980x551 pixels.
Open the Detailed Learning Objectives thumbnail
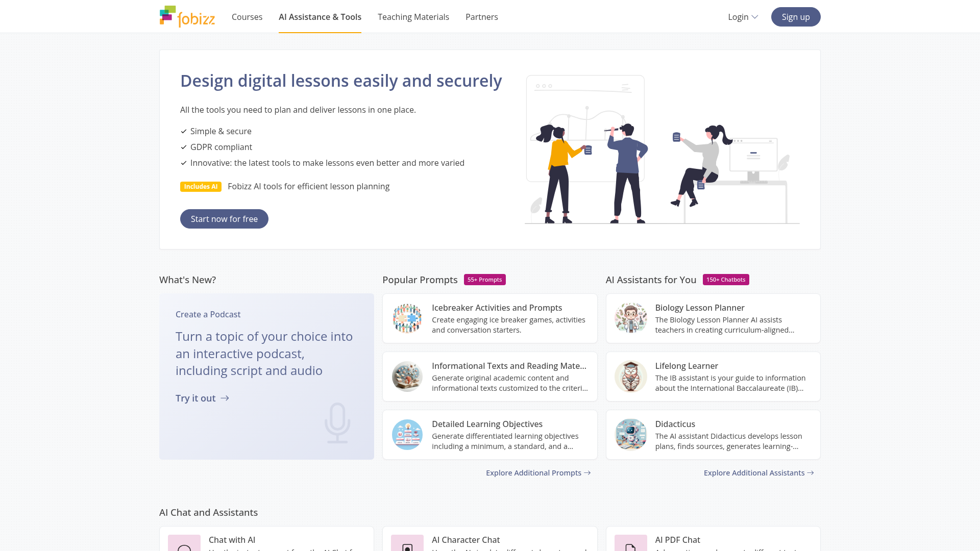407,435
